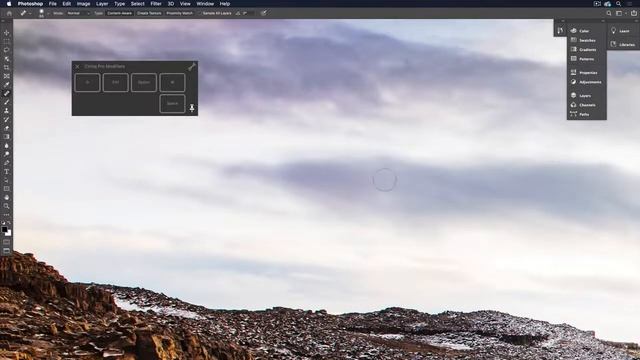Toggle Quick Mask mode
Screen dimensions: 640x360
[x=7, y=242]
